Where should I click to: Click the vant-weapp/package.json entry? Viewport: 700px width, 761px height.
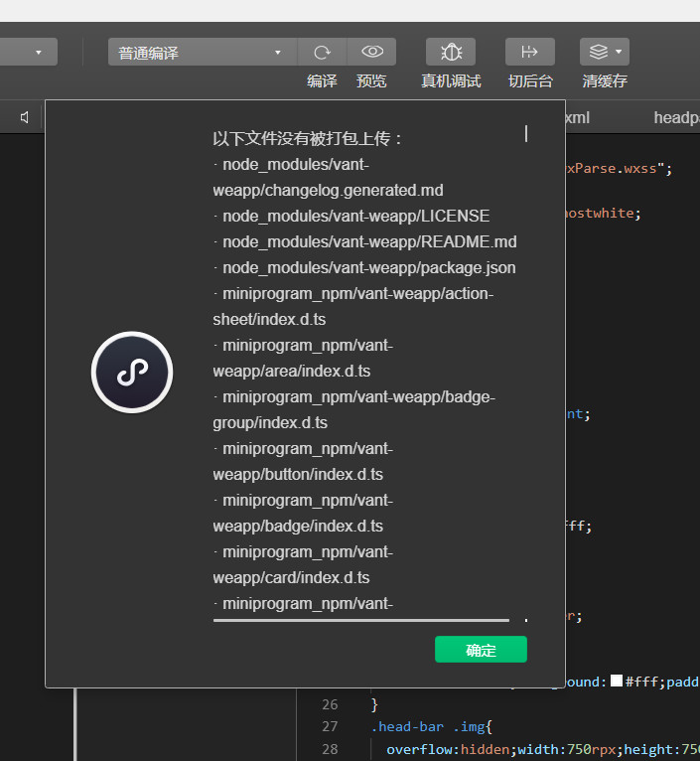(x=364, y=268)
